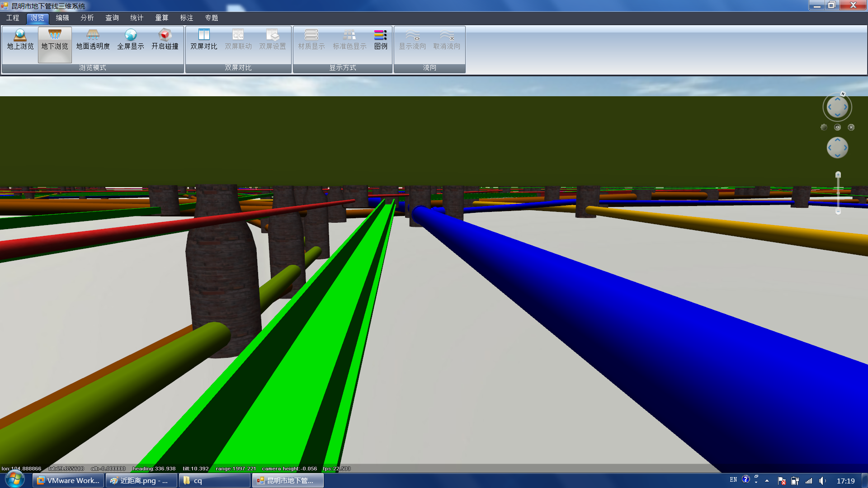Close the navigation control with X button

coord(851,127)
